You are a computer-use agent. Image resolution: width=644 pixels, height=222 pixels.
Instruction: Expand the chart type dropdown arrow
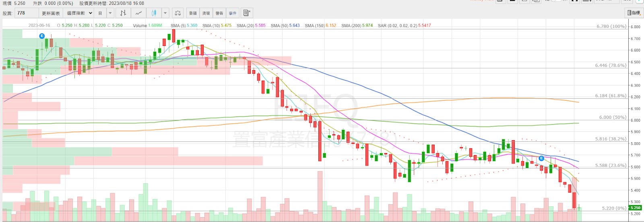coord(165,13)
